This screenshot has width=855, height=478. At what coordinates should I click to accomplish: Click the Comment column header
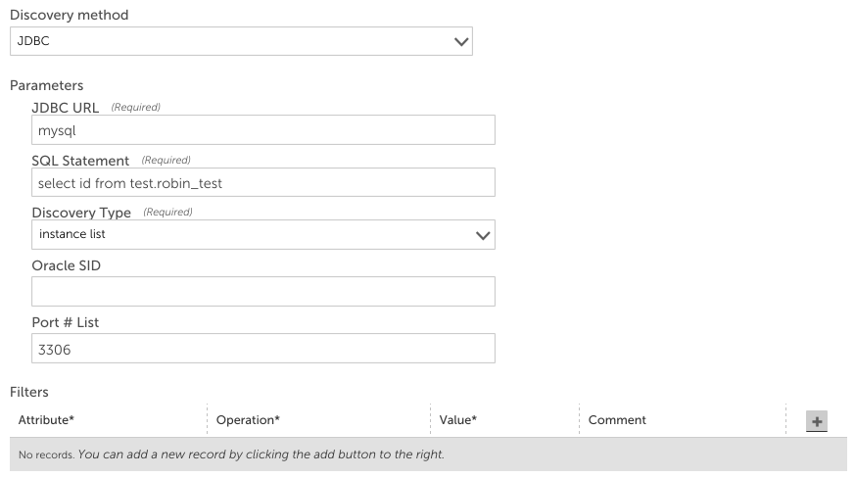(x=617, y=421)
